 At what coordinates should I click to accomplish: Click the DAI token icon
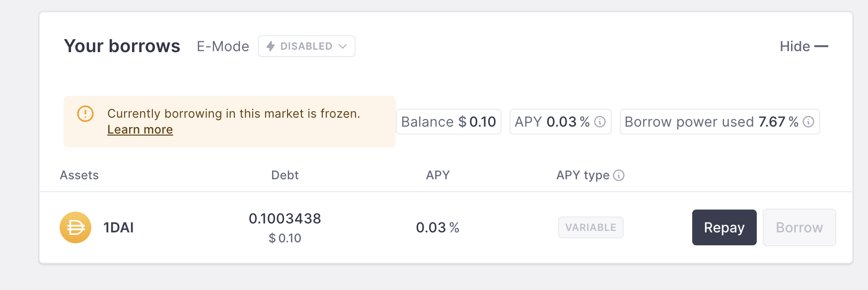point(75,227)
